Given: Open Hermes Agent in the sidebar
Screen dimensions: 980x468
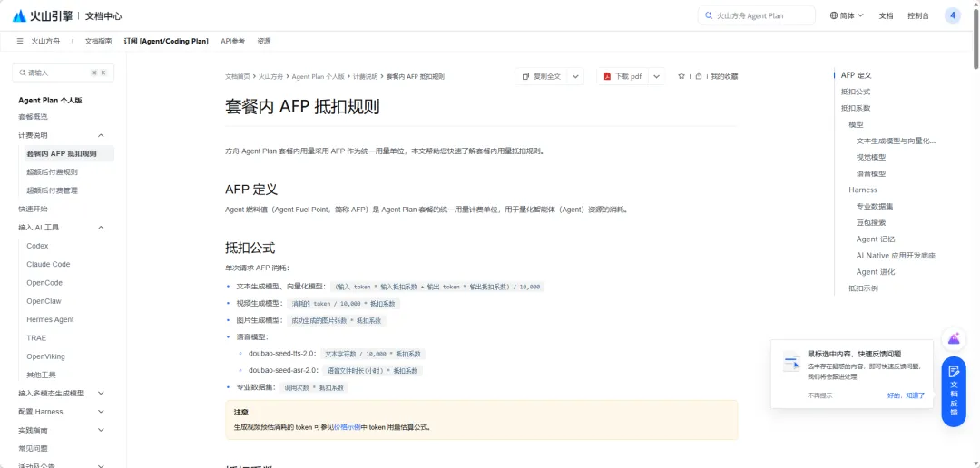Looking at the screenshot, I should coord(50,319).
